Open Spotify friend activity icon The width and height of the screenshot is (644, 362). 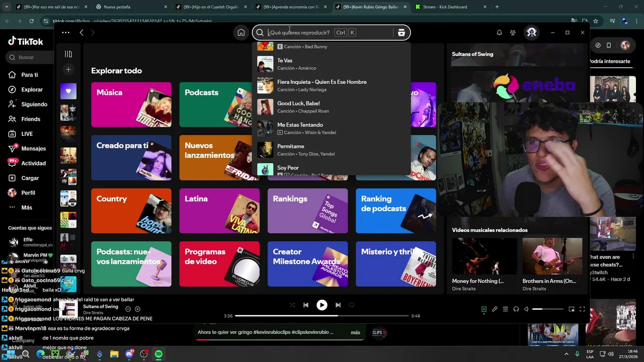(513, 33)
